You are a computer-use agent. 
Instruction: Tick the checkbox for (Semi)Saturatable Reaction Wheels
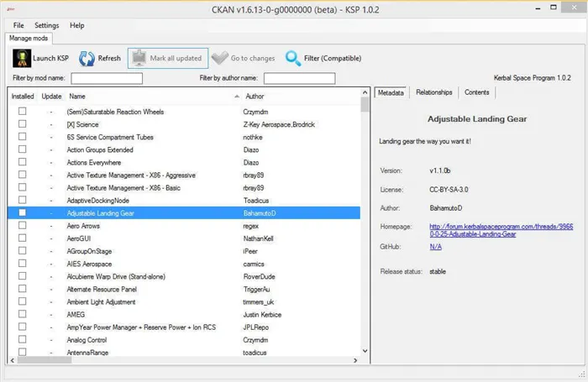pos(23,112)
